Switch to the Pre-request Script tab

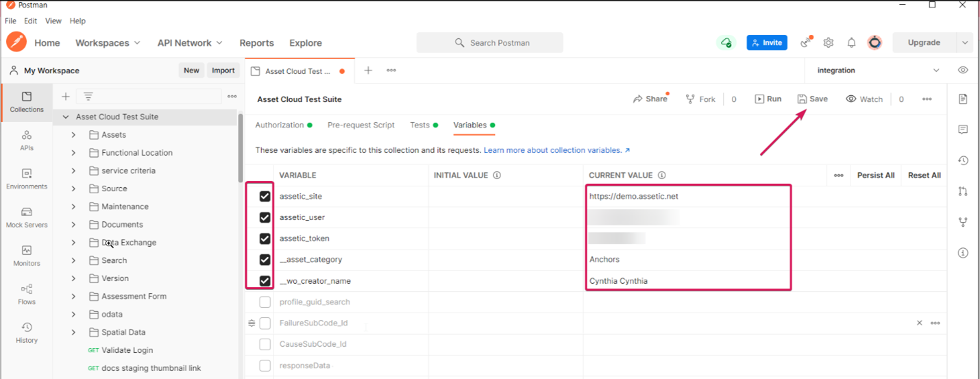click(x=361, y=125)
